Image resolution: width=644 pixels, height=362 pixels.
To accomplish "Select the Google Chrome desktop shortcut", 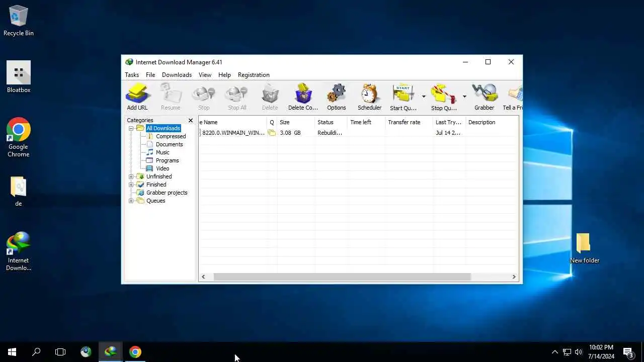I will [x=19, y=138].
